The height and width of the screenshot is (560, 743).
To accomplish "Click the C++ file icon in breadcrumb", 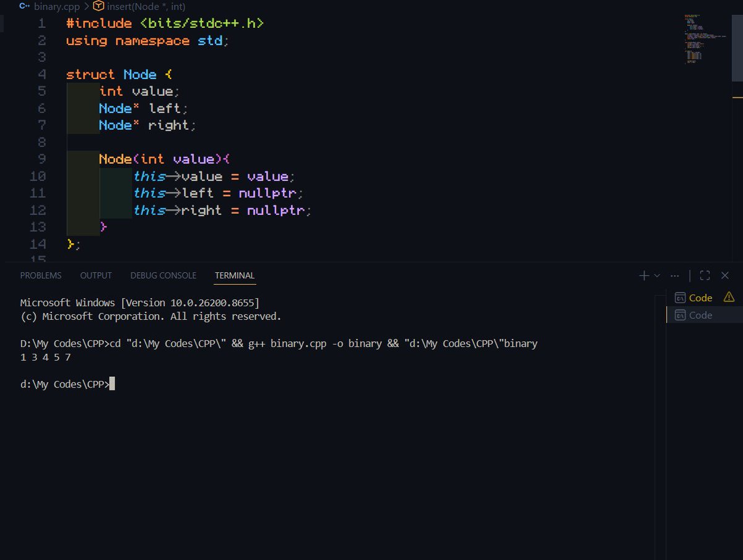I will click(x=25, y=6).
